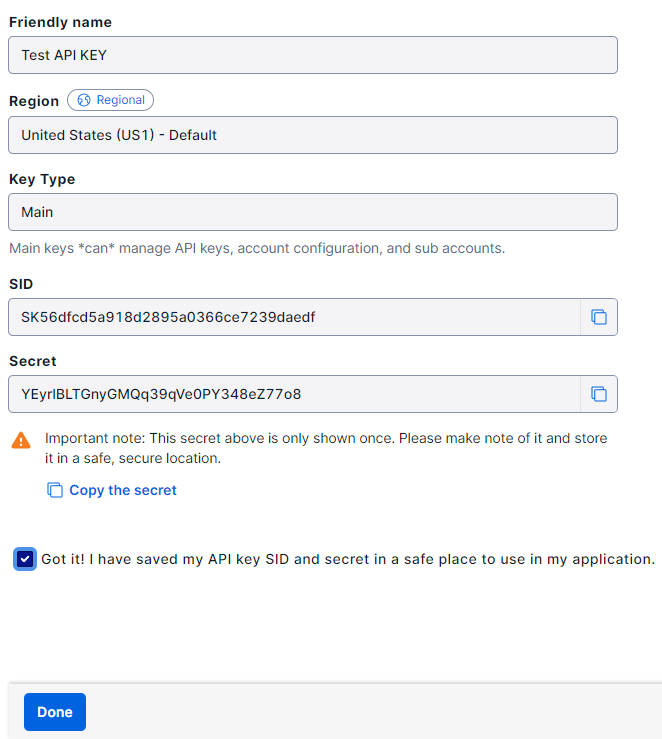Click the globe icon in the Regional badge
The image size is (662, 739).
pyautogui.click(x=84, y=100)
